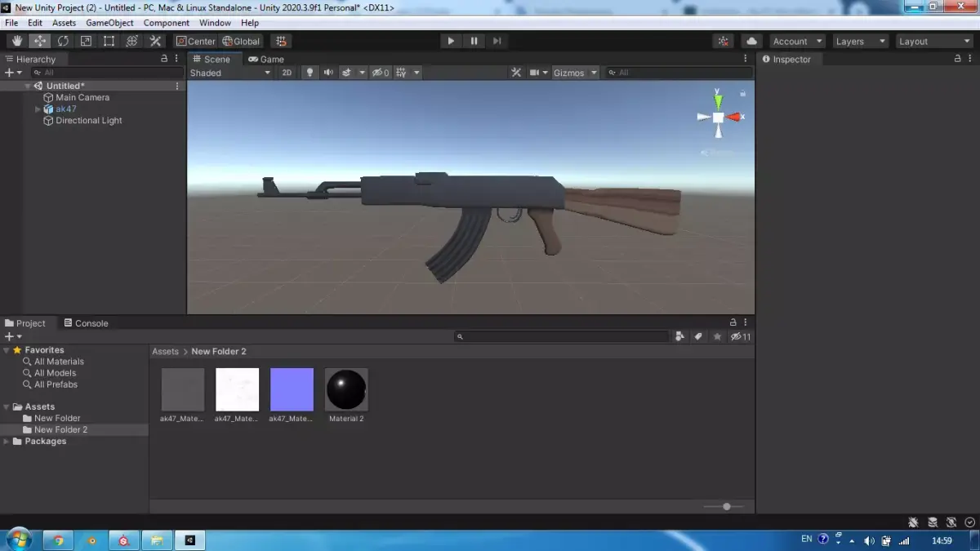Collapse the Untitled scene in Hierarchy
980x551 pixels.
pos(28,86)
